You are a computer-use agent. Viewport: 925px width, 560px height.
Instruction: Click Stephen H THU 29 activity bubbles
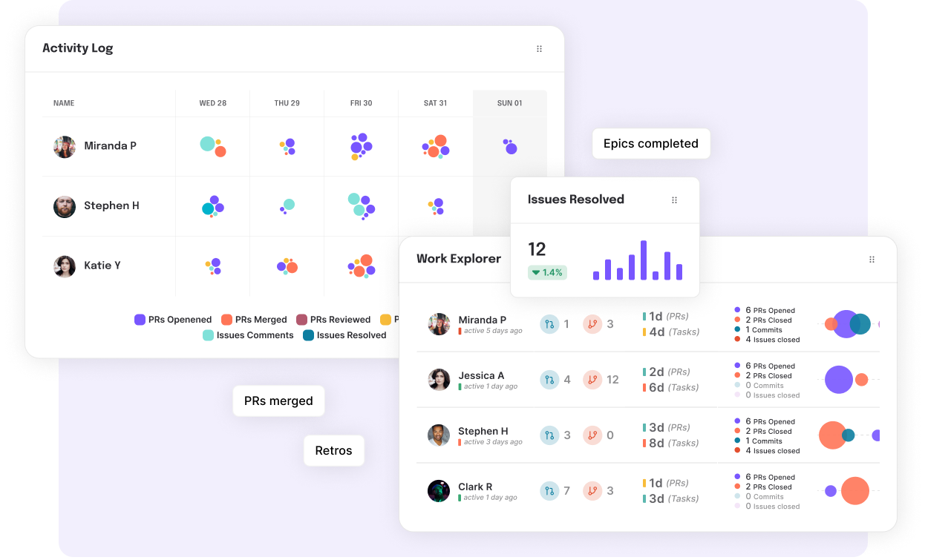(x=287, y=205)
